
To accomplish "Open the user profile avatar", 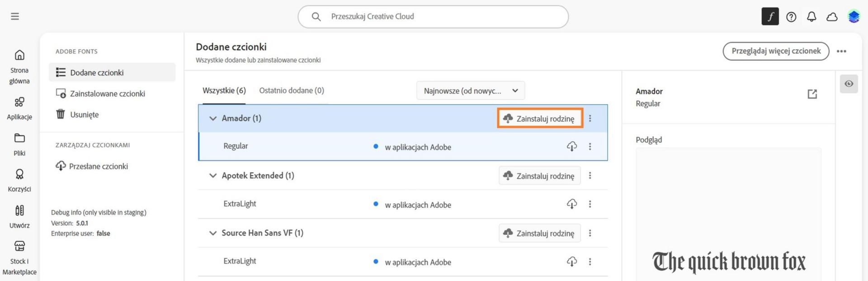I will (x=854, y=17).
